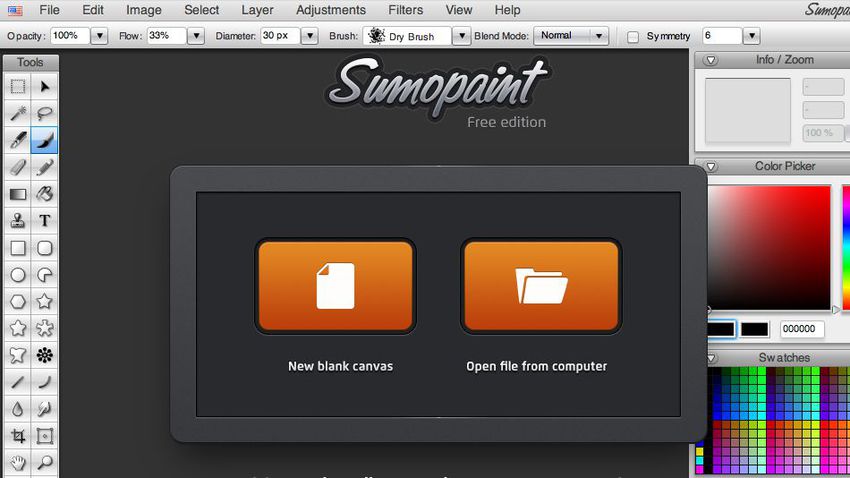Choose the Eraser tool

pyautogui.click(x=18, y=167)
